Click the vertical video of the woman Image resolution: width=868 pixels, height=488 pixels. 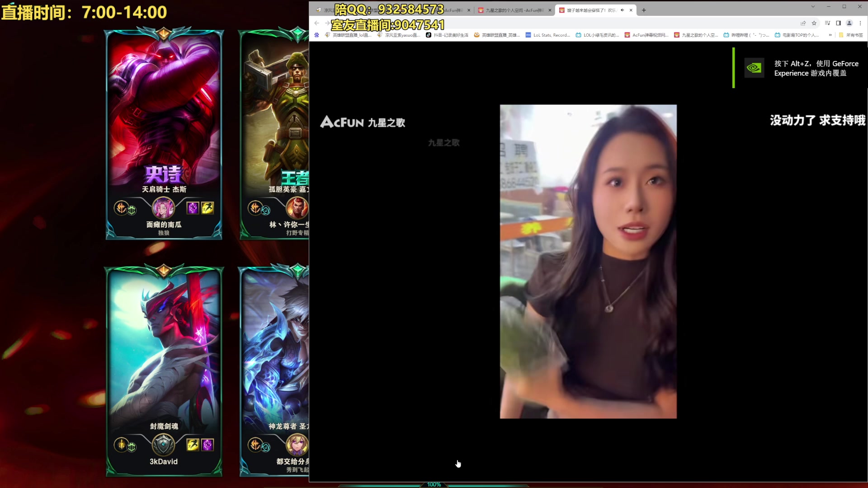click(588, 262)
